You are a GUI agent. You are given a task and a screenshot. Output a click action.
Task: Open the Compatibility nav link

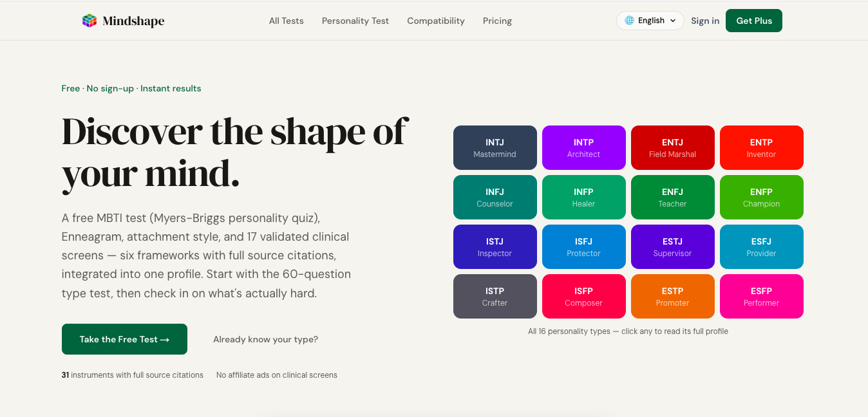pyautogui.click(x=436, y=21)
